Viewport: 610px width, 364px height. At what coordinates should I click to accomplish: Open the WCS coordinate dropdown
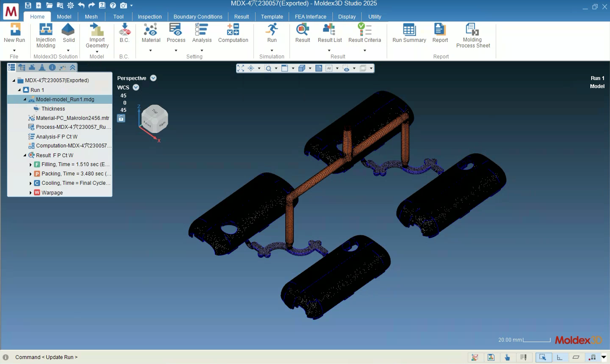coord(136,87)
